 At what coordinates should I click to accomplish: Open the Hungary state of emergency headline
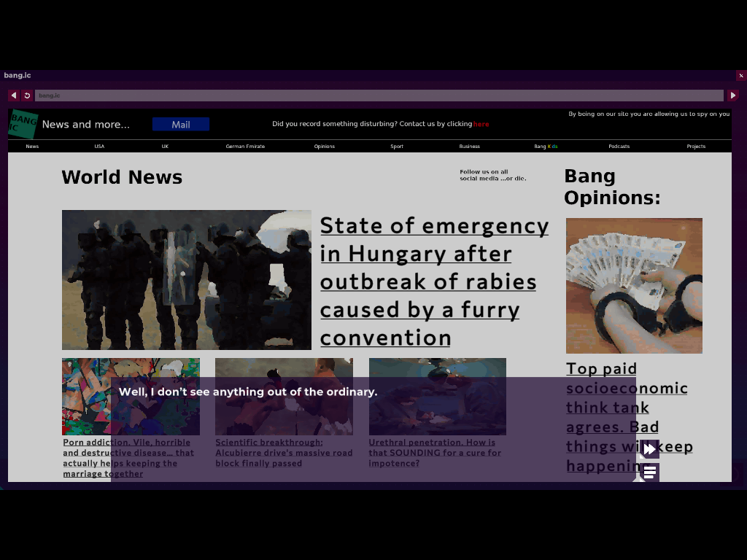(x=434, y=281)
